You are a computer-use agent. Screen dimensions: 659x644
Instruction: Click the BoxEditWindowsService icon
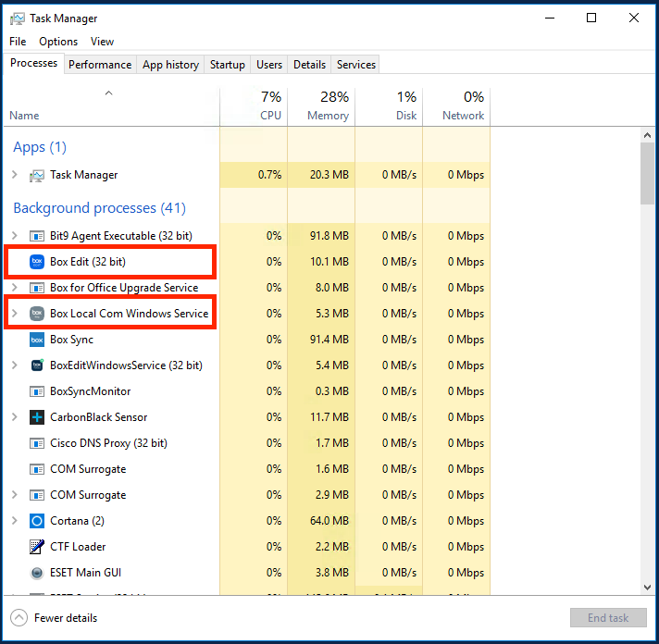pos(37,365)
